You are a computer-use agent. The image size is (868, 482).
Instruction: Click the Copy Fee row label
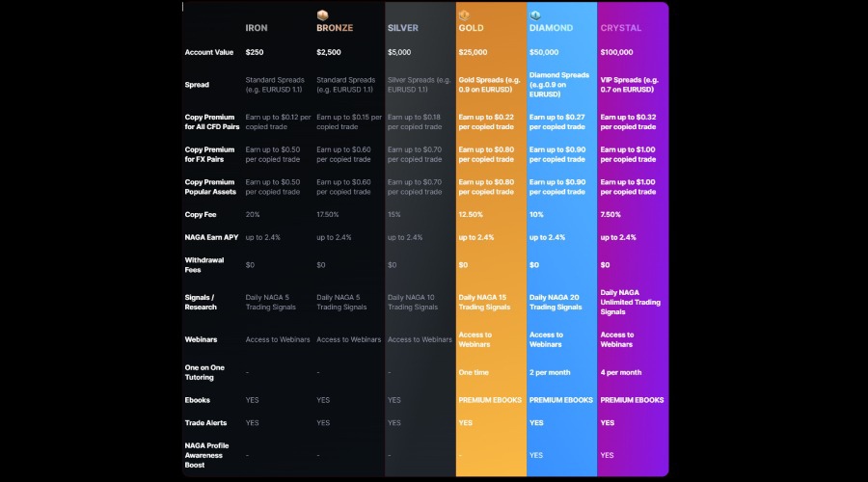click(201, 215)
